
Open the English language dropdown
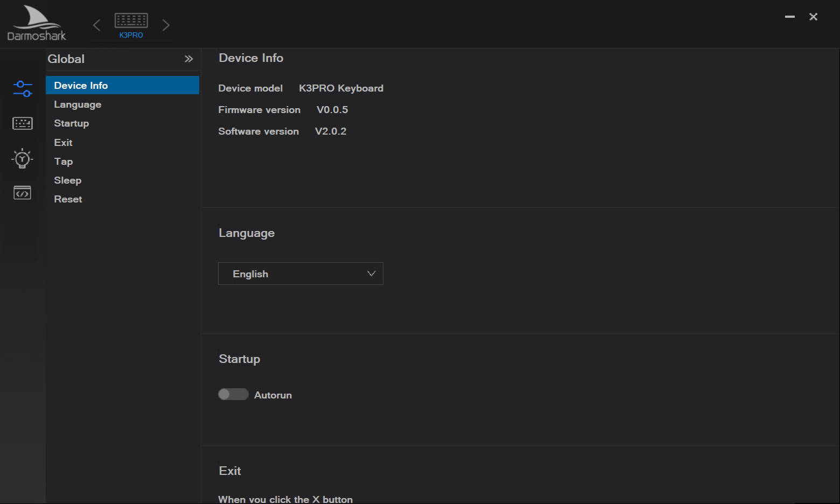point(300,274)
